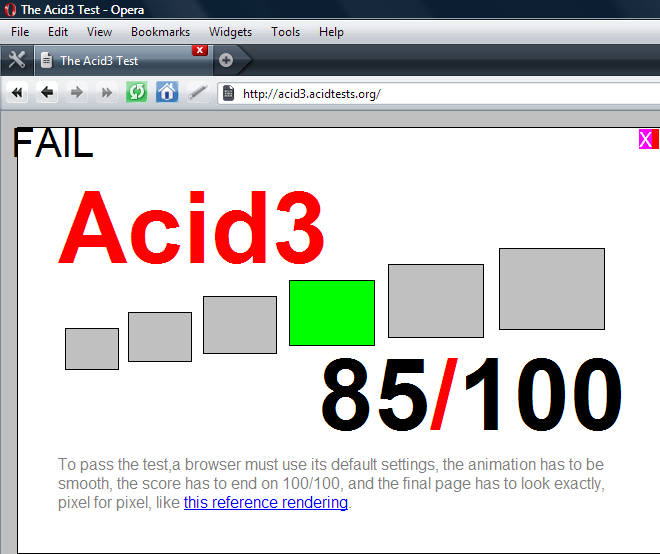Click the fifth gray square
The image size is (660, 554).
[436, 301]
